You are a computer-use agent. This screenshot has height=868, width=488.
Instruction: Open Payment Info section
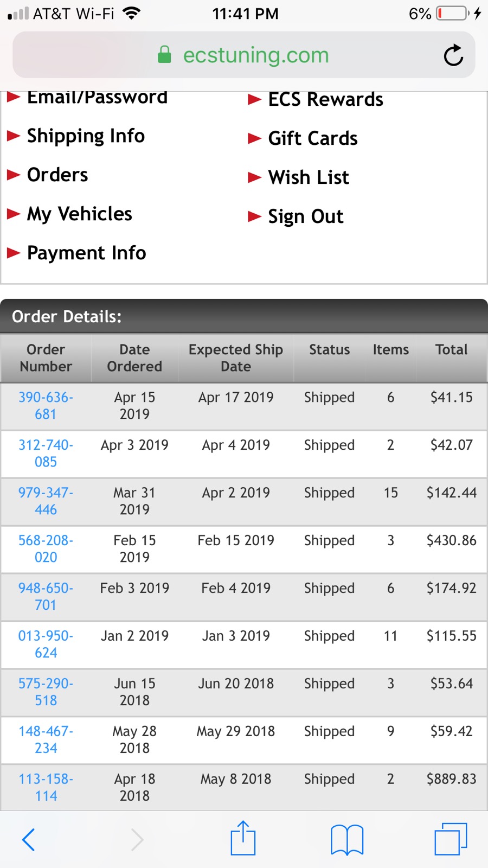click(86, 253)
